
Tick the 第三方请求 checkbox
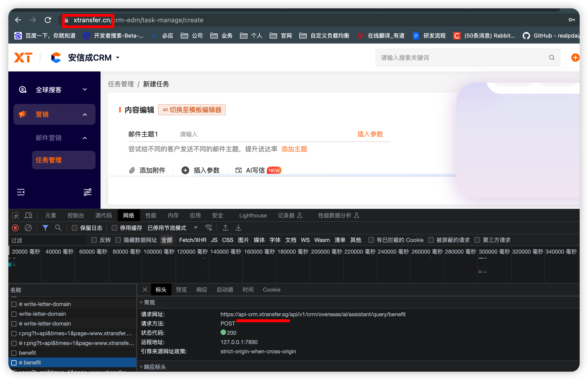click(x=477, y=240)
